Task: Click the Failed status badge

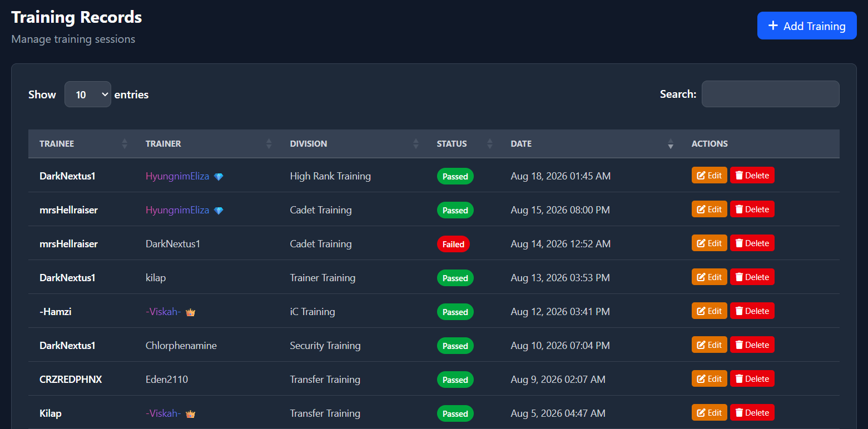Action: [x=453, y=244]
